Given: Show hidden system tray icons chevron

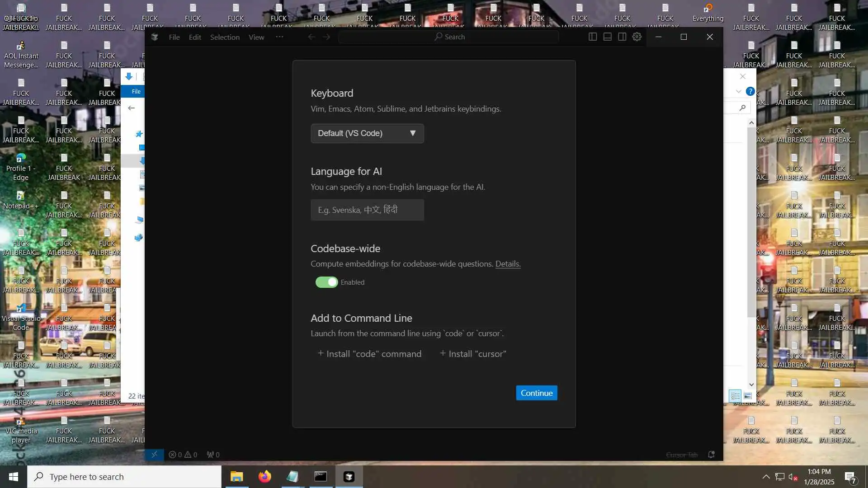Looking at the screenshot, I should coord(766,477).
